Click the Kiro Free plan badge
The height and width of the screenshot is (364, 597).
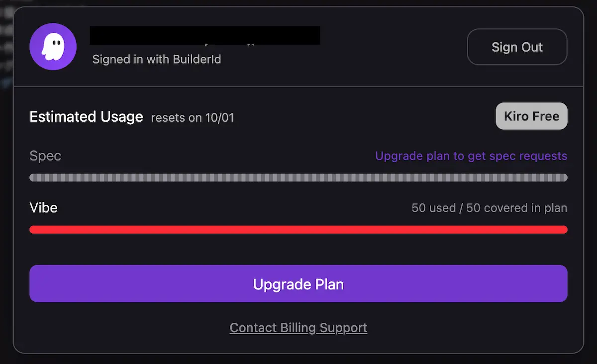tap(531, 116)
